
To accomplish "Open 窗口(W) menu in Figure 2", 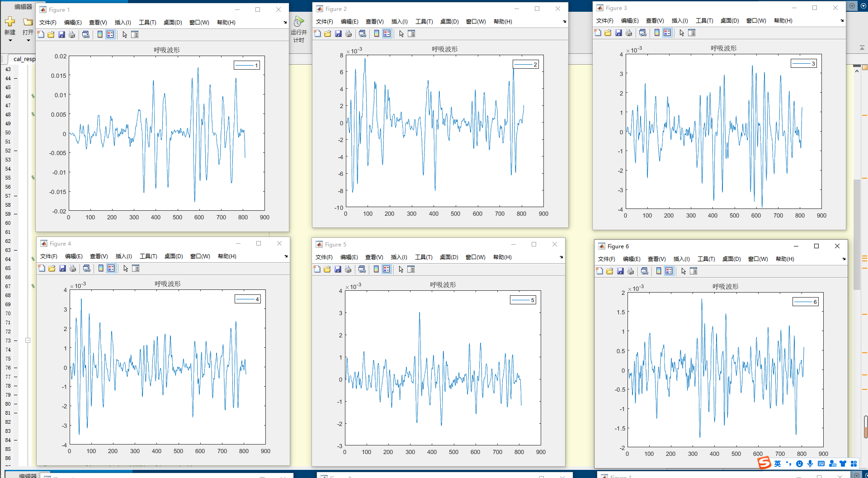I will click(x=476, y=22).
